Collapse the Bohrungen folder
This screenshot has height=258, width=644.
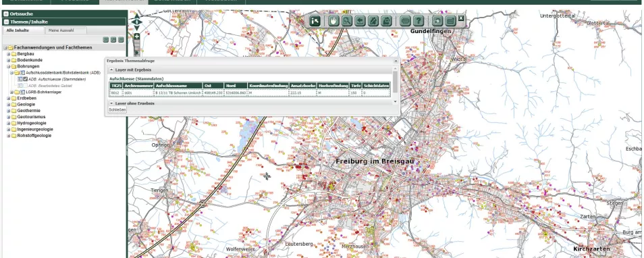coord(9,66)
